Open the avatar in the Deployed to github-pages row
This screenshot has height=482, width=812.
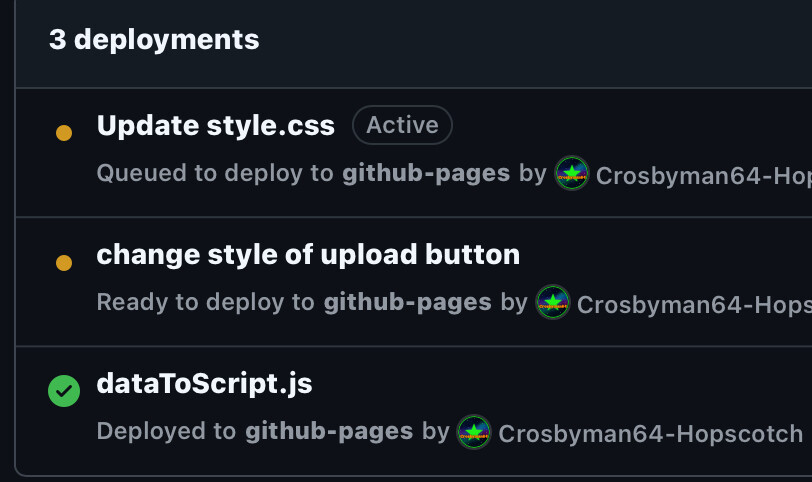tap(474, 432)
